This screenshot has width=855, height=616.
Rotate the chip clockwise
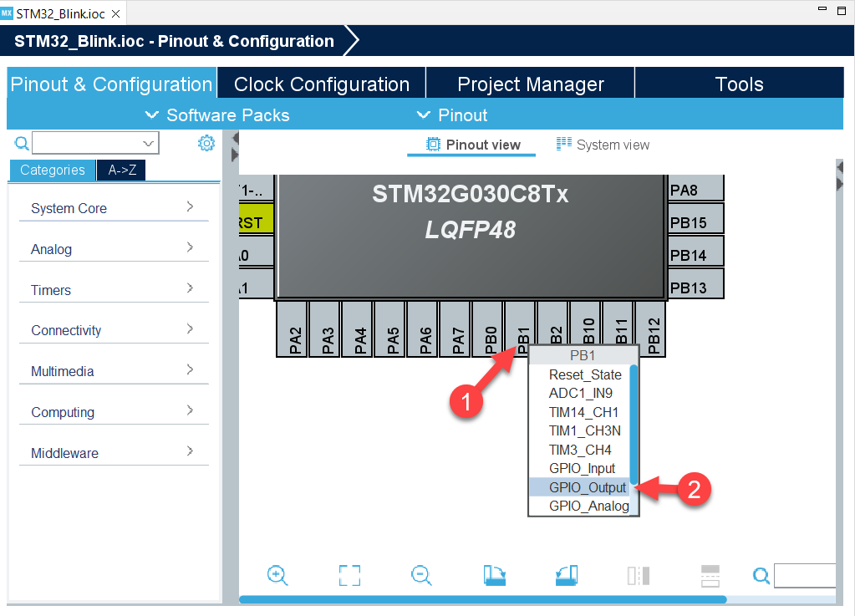point(495,575)
